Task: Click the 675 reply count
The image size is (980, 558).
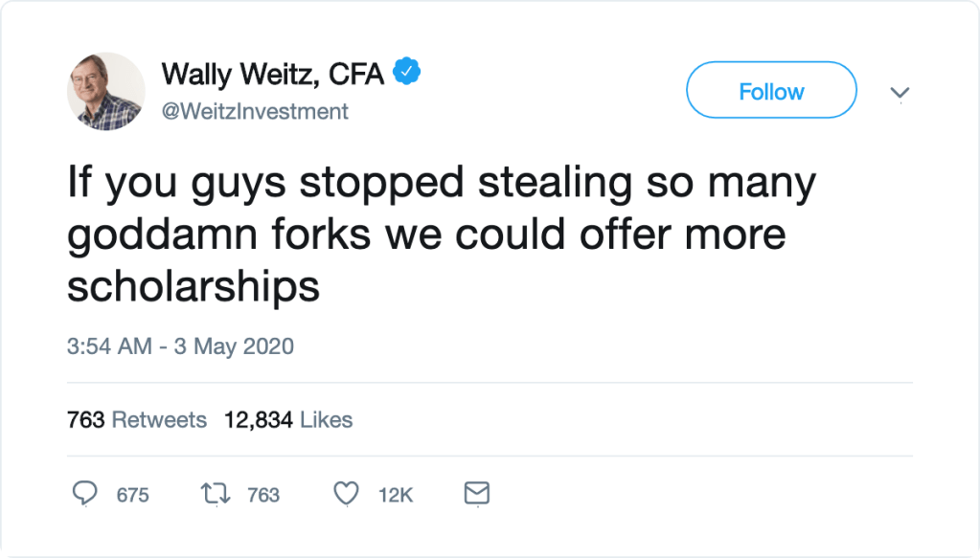Action: pyautogui.click(x=132, y=495)
